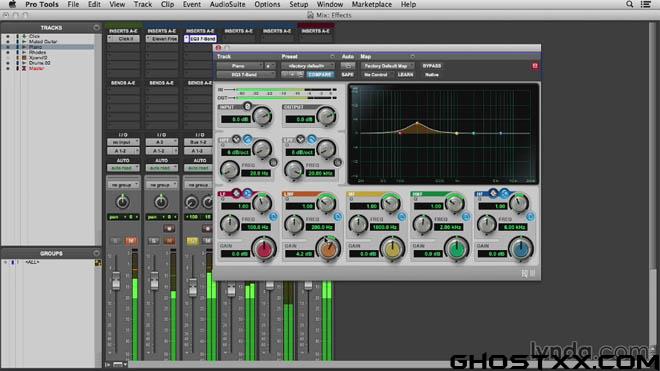This screenshot has height=371, width=660.
Task: Click the SAFE automation button
Action: point(348,75)
